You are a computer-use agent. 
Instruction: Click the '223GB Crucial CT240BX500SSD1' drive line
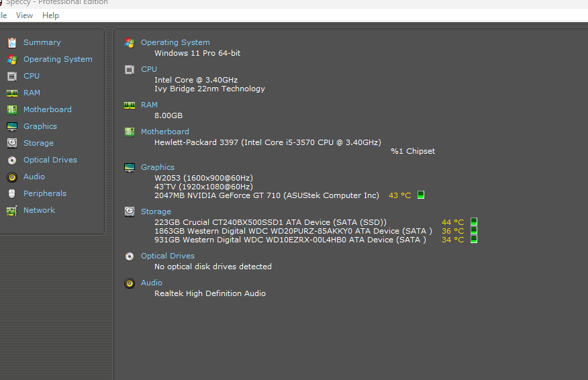point(271,222)
